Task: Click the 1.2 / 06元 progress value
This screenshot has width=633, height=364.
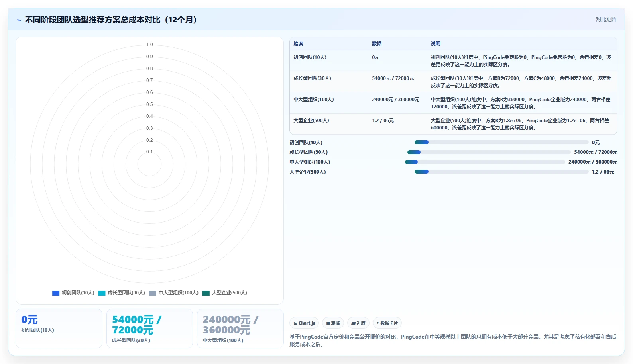Action: pos(603,172)
